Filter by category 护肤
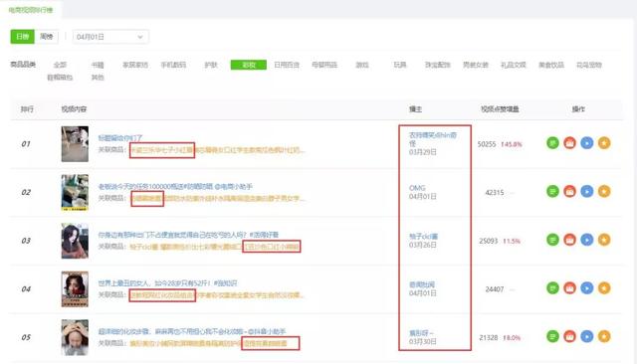Viewport: 637px width, 364px height. [x=211, y=65]
